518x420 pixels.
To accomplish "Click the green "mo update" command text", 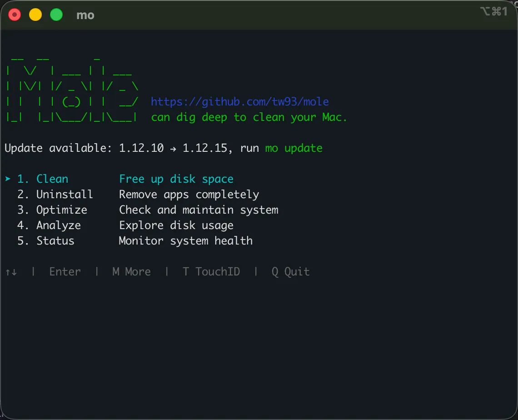I will [294, 148].
